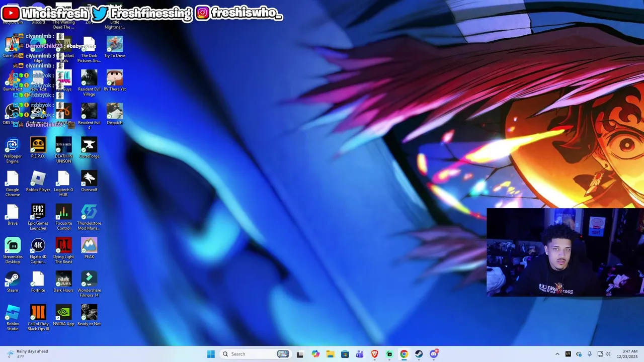The width and height of the screenshot is (644, 362).
Task: Select the Focusrite Control desktop icon
Action: pos(63,218)
